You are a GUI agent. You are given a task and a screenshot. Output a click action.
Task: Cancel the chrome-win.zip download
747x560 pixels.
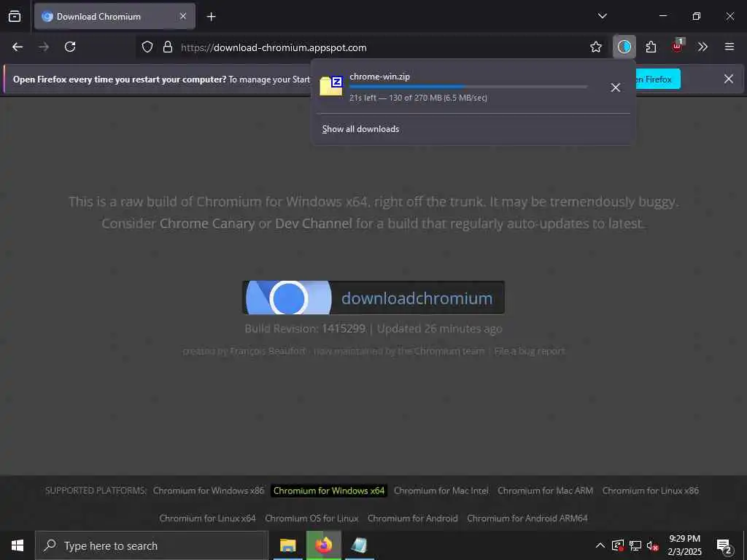coord(615,87)
